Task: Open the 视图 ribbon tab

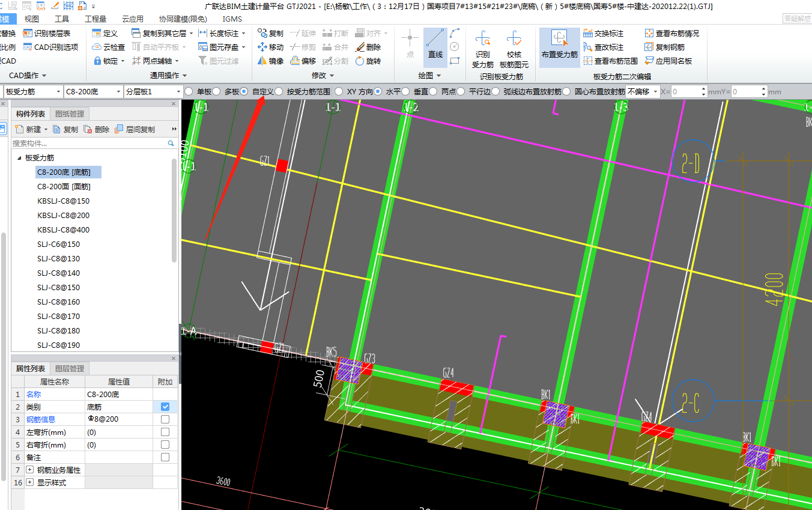Action: click(x=31, y=19)
